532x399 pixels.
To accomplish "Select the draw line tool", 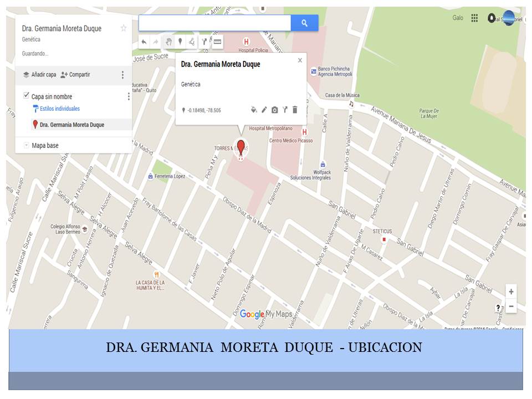I will click(x=192, y=42).
